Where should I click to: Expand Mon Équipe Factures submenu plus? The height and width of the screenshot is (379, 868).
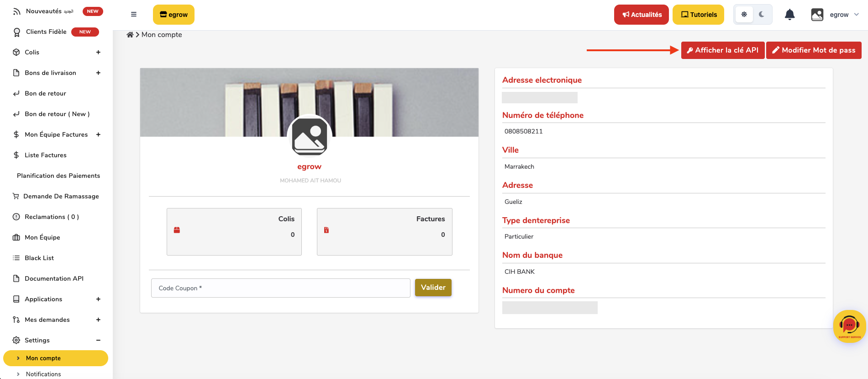98,134
